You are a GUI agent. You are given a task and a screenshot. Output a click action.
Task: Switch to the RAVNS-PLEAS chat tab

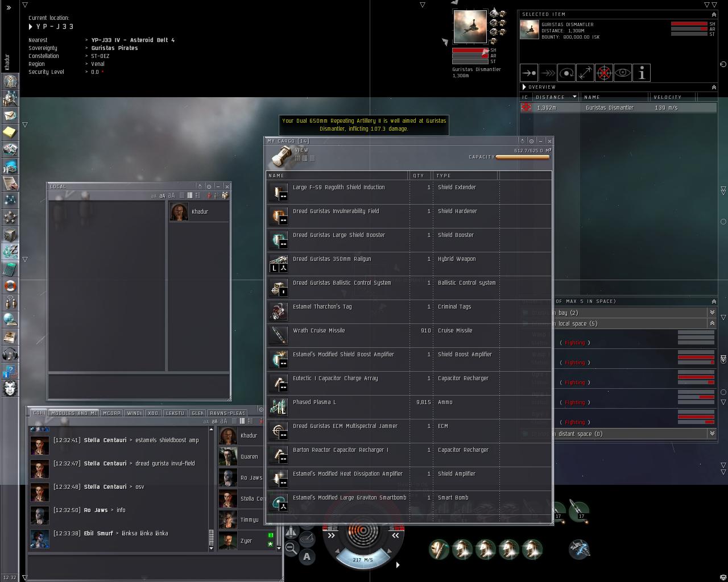[x=227, y=413]
